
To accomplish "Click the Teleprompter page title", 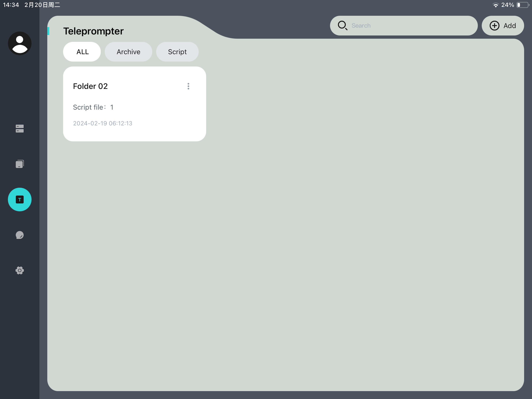I will pyautogui.click(x=93, y=31).
